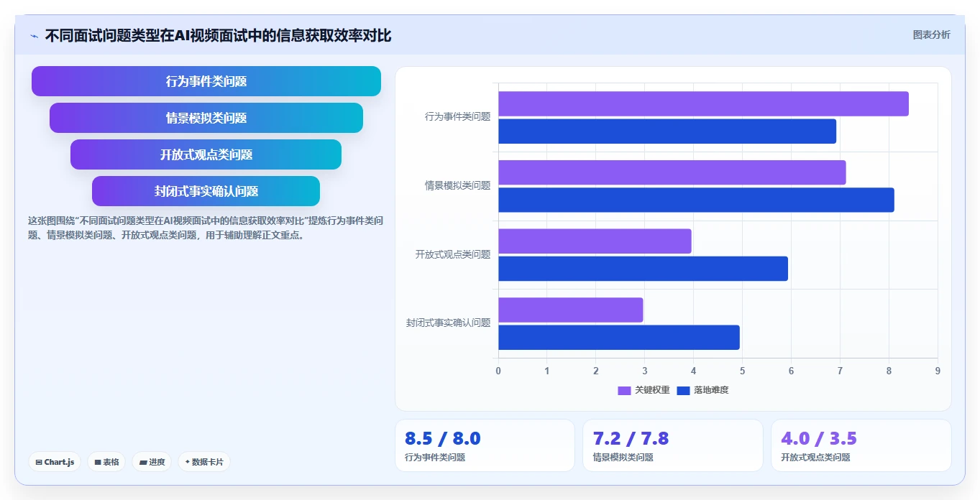Select the 情景模拟类问题 funnel stage
980x500 pixels.
coord(206,118)
